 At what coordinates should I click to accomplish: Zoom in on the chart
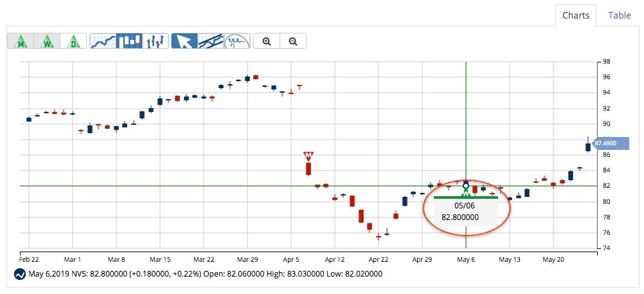[267, 41]
